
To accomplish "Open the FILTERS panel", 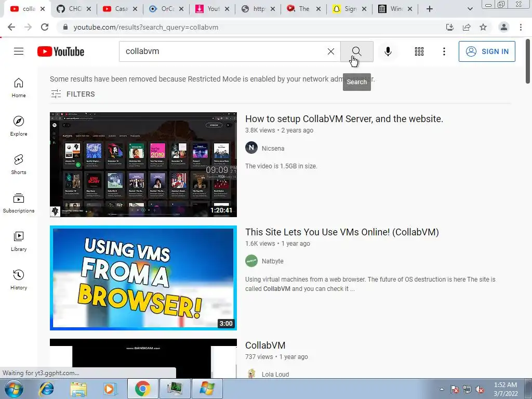I will pyautogui.click(x=73, y=94).
